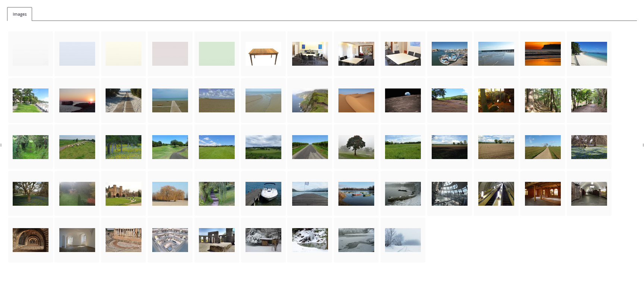Choose the palm tree promenade thumbnail
Screen dimensions: 644x286
pos(31,100)
